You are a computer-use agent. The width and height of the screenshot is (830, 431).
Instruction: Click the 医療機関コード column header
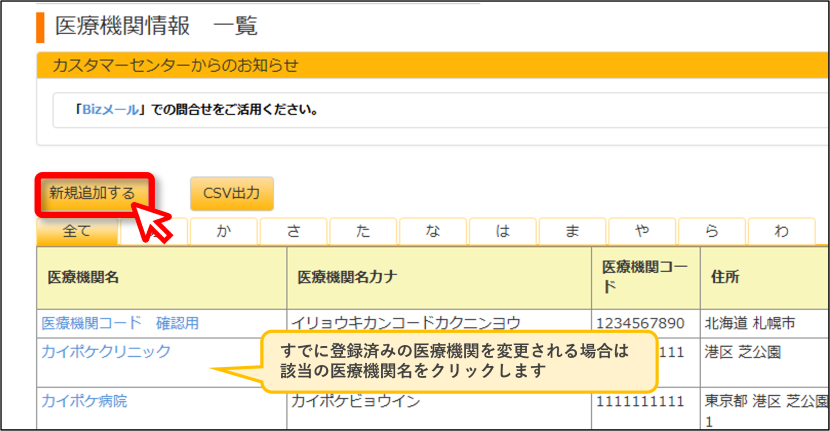click(x=646, y=277)
